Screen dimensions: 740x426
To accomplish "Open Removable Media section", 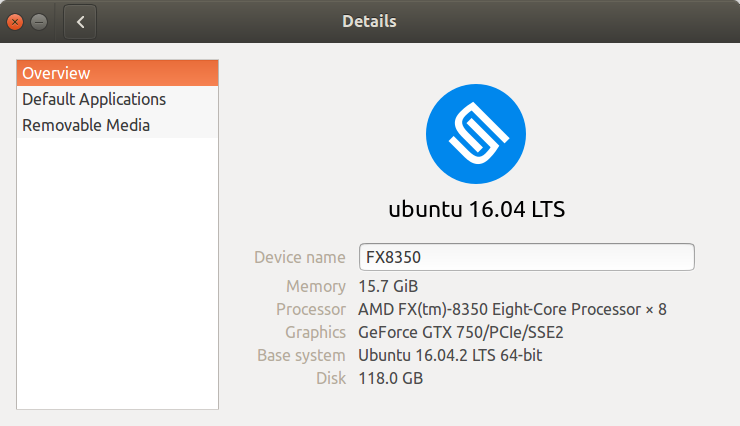I will pyautogui.click(x=118, y=125).
